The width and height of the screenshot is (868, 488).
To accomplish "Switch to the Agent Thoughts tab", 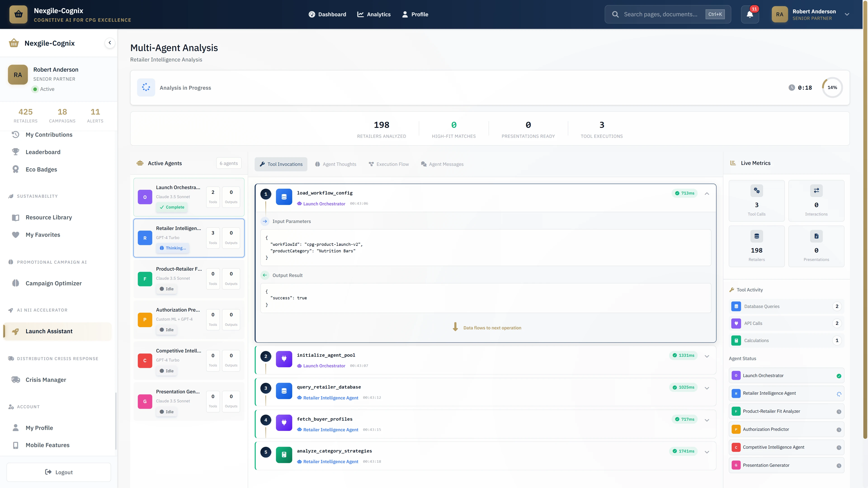I will coord(336,164).
